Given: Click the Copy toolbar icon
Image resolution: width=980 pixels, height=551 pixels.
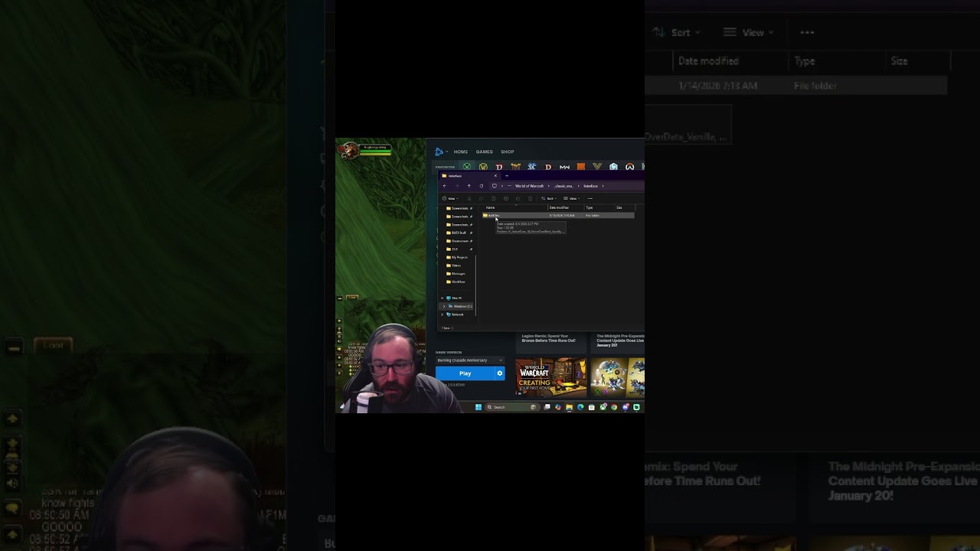Looking at the screenshot, I should pyautogui.click(x=482, y=198).
